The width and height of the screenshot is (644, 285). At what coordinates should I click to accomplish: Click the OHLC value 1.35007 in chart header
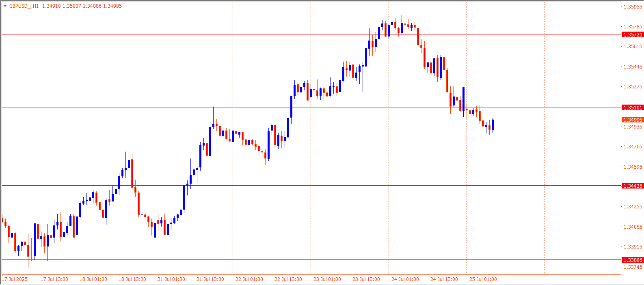[x=72, y=6]
